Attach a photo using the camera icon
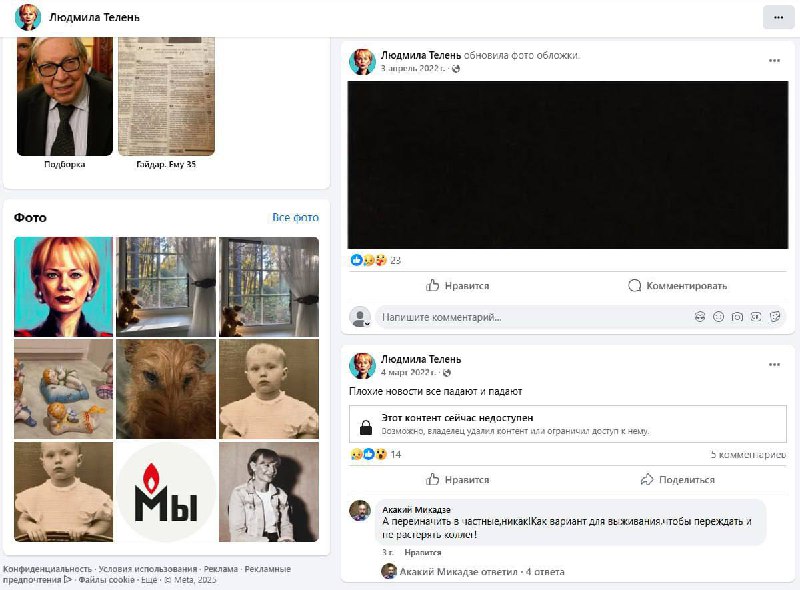800x590 pixels. 737,317
